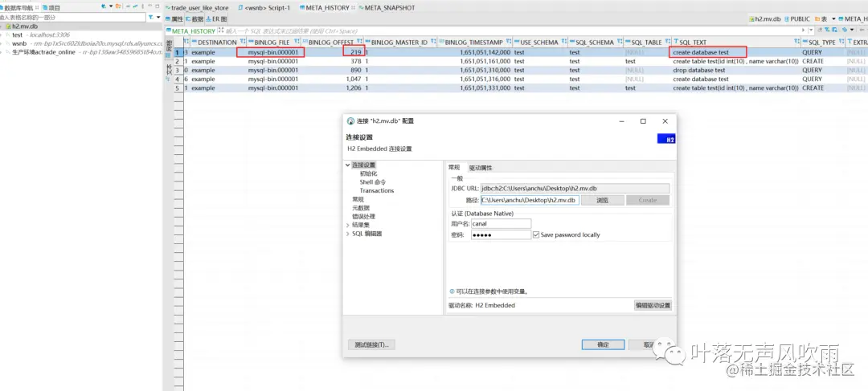Click the h2.mv.db breadcrumb in the toolbar

pos(764,18)
